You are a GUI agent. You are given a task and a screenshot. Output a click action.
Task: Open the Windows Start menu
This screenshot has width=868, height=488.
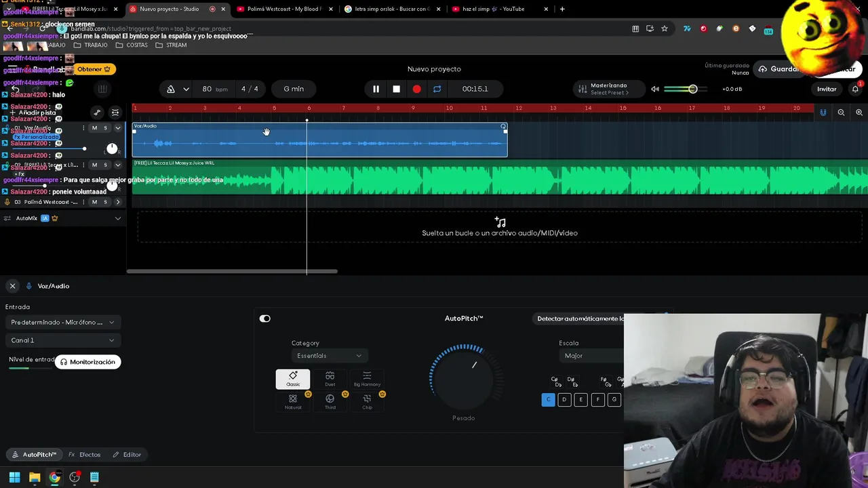pos(14,477)
